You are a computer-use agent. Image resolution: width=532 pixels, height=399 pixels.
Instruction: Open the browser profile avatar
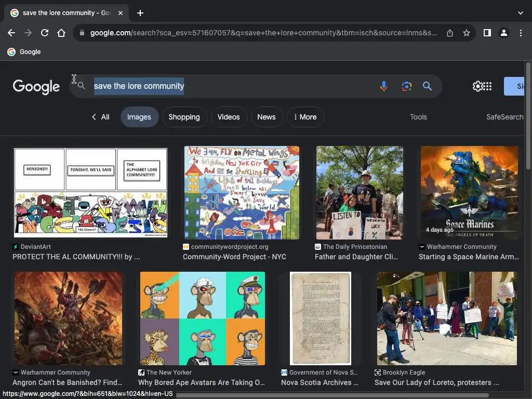504,33
